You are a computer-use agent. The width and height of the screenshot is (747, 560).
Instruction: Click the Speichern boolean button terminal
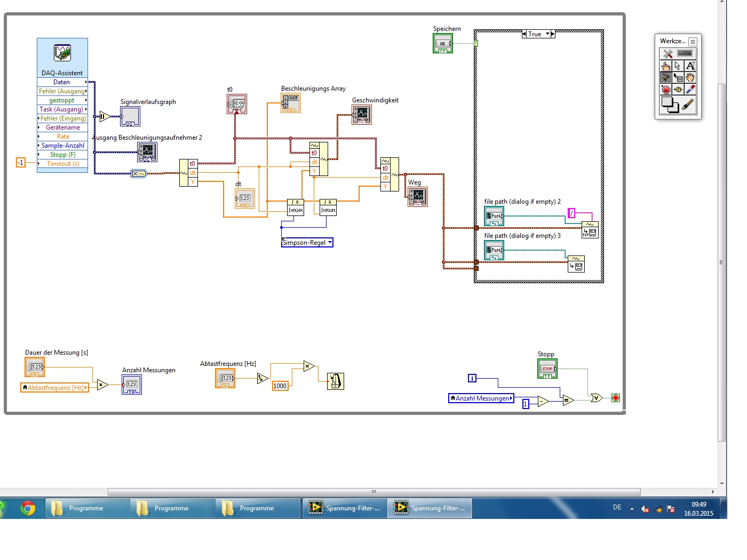[x=443, y=43]
